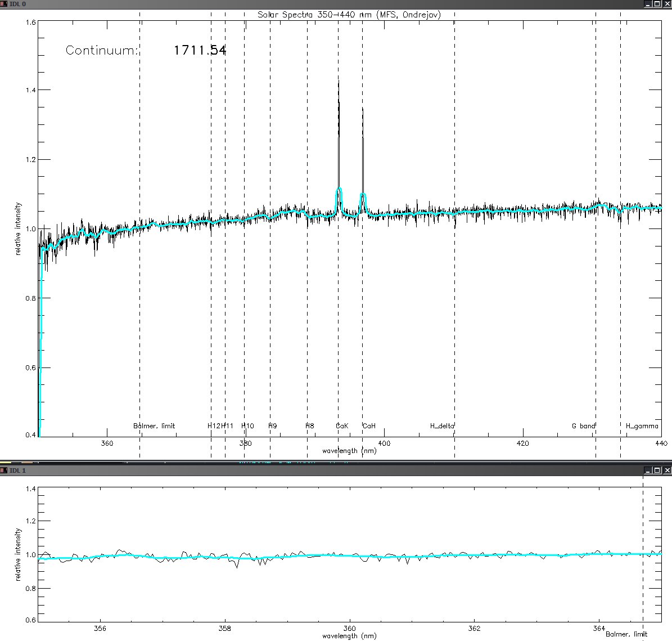Click the IDL 0 window icon
The width and height of the screenshot is (672, 641).
click(x=4, y=4)
